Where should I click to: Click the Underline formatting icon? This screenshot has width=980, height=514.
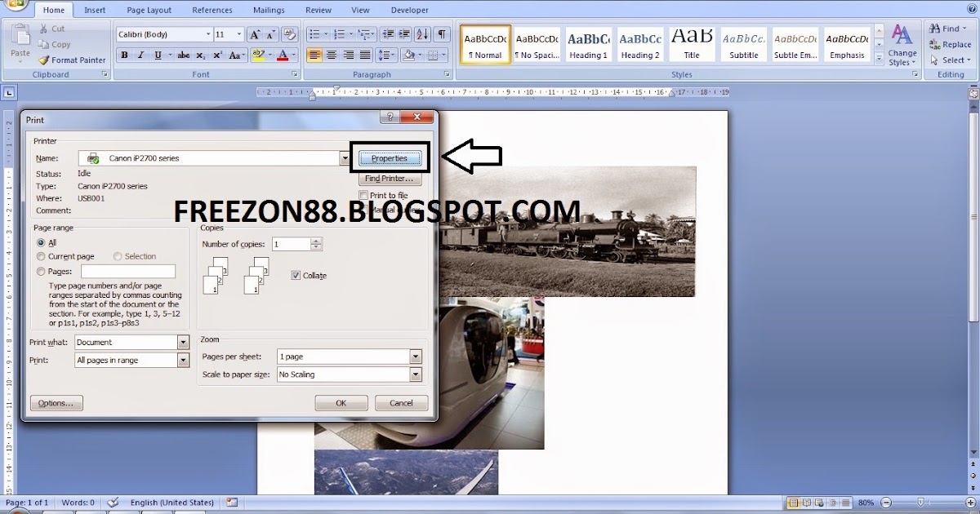click(157, 55)
